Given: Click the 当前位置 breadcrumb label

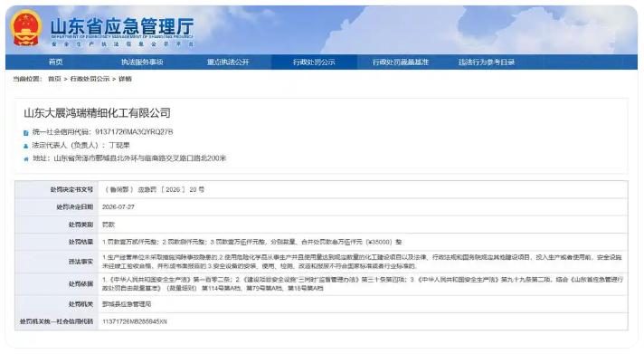Looking at the screenshot, I should (27, 79).
